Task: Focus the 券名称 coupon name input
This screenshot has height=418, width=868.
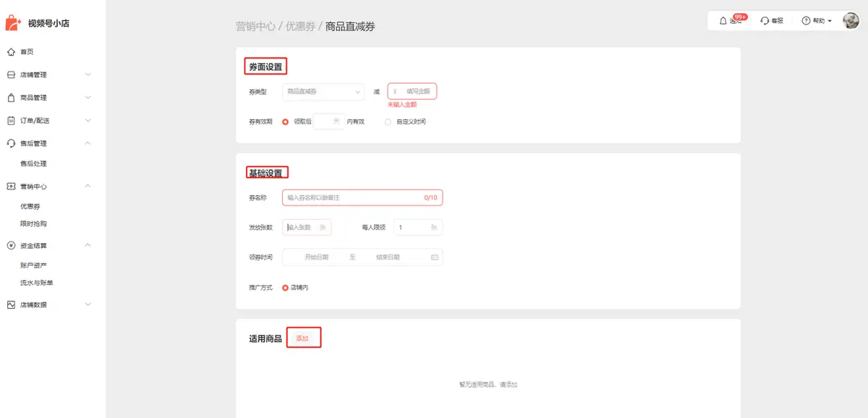Action: coord(362,197)
